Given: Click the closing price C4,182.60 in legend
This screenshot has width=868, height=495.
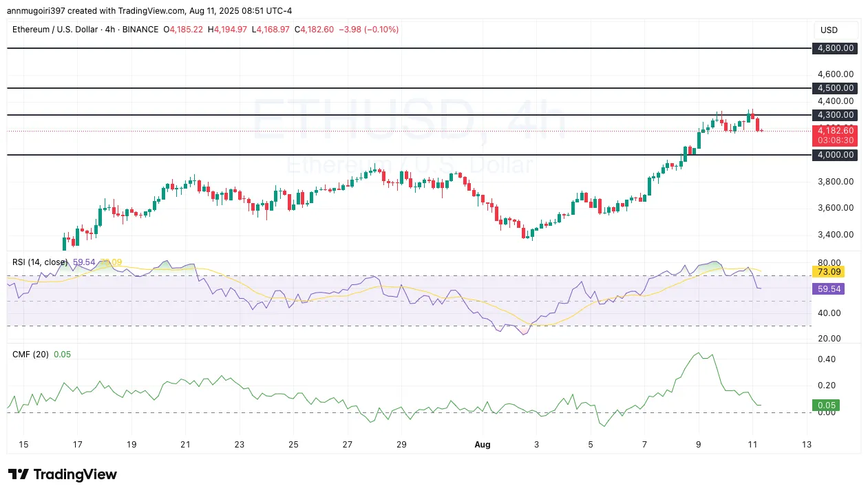Looking at the screenshot, I should [x=314, y=30].
